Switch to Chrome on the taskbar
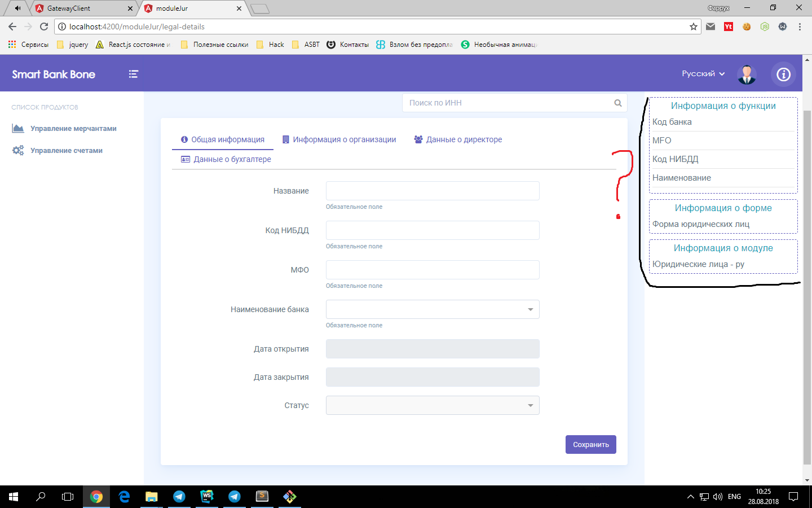Screen dimensions: 812x508 [96, 497]
